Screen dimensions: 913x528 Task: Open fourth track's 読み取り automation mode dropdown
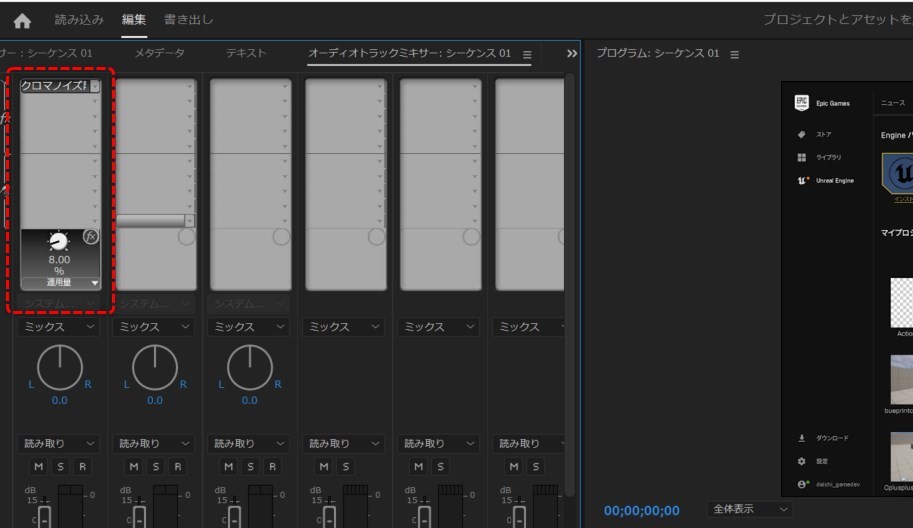point(344,444)
